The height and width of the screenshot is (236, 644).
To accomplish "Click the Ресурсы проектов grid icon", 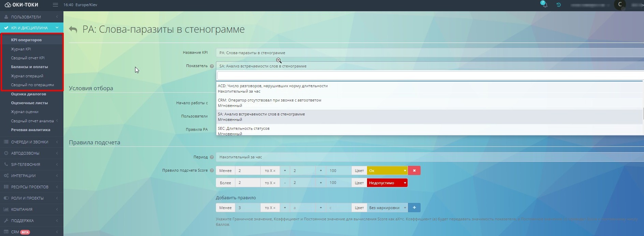I will (6, 187).
